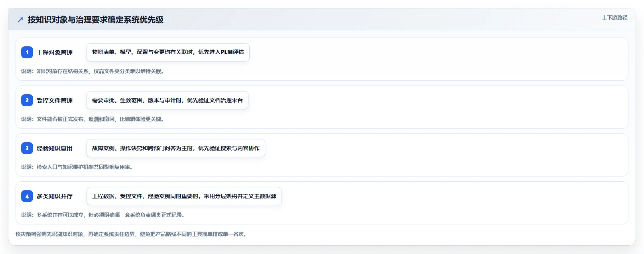Click the box about 分层架构并定义主数据源
Viewport: 644px width, 254px height.
coord(184,196)
